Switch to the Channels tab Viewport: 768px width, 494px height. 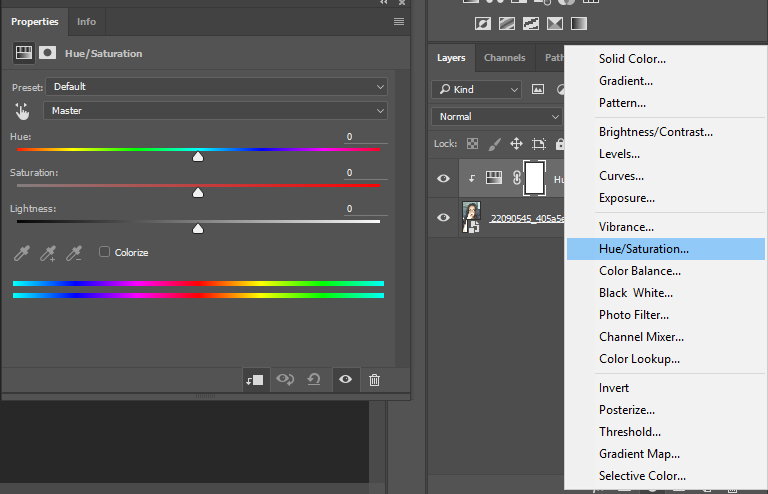point(504,57)
